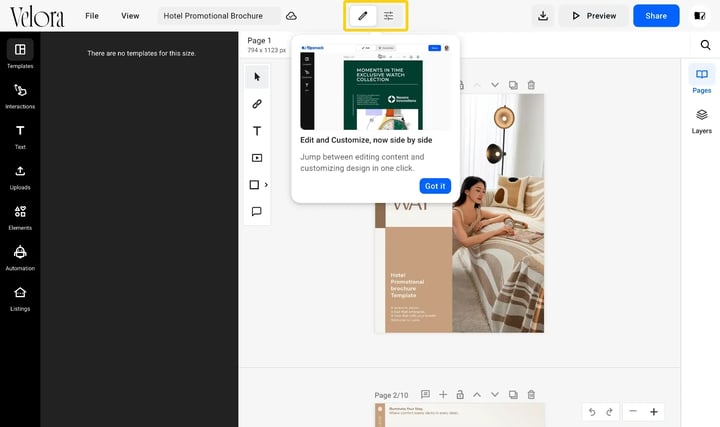This screenshot has height=427, width=720.
Task: Open the Listings panel
Action: tap(20, 298)
